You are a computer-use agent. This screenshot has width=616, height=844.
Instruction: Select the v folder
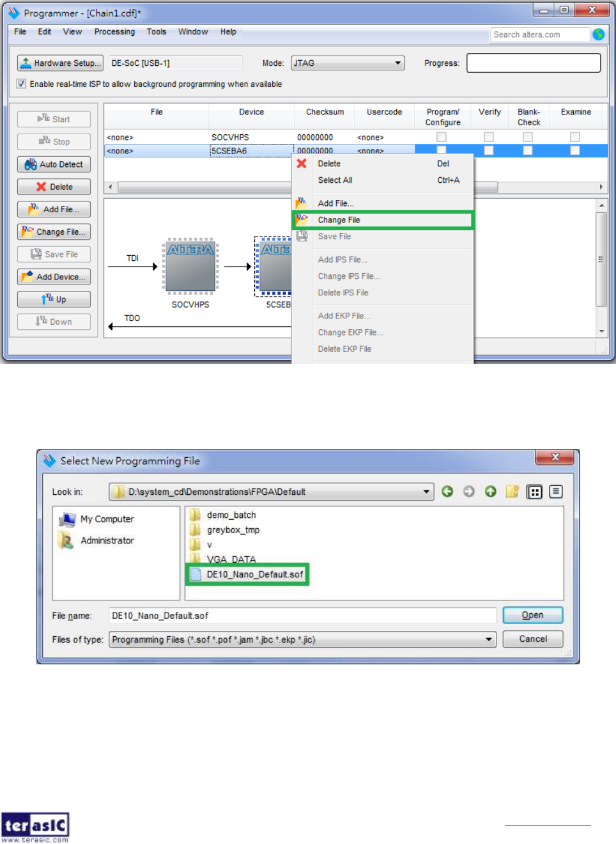click(x=201, y=545)
